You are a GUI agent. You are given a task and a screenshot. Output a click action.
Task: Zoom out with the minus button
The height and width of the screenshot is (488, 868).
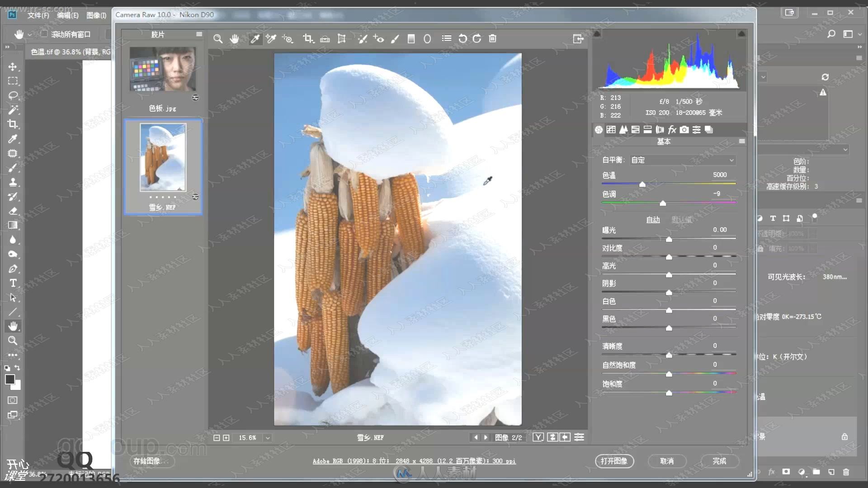(x=217, y=438)
